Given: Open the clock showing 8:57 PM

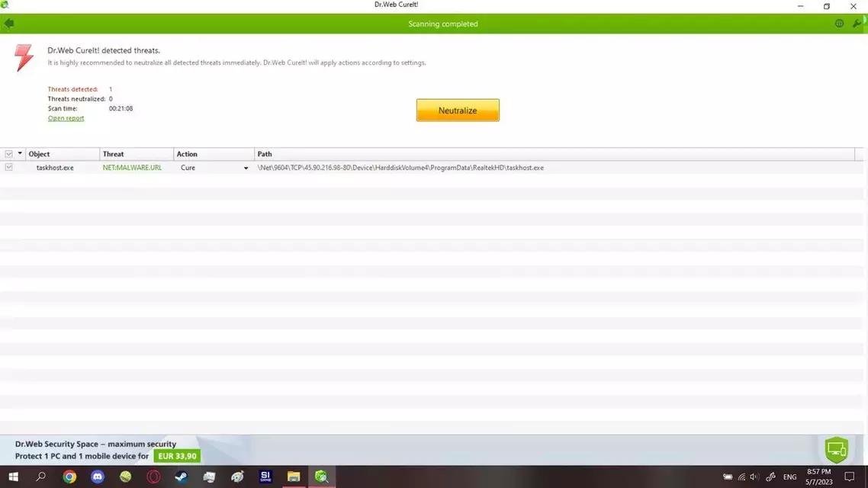Looking at the screenshot, I should click(x=818, y=472).
